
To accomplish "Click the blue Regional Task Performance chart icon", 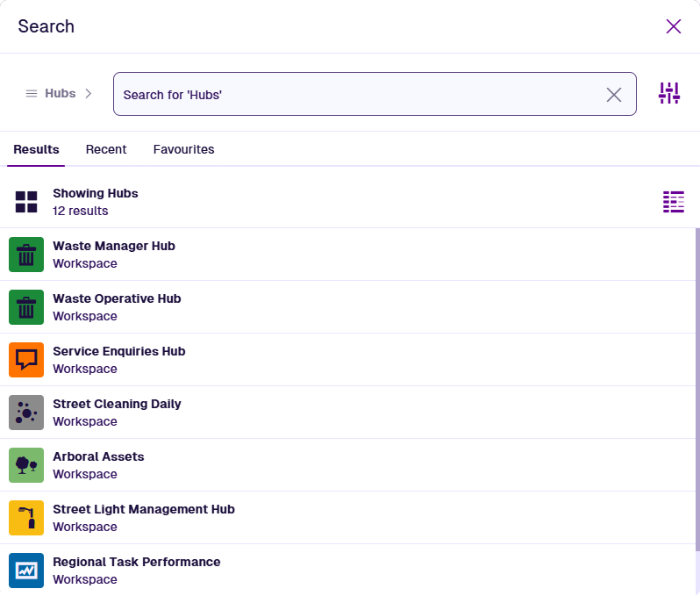I will point(26,571).
